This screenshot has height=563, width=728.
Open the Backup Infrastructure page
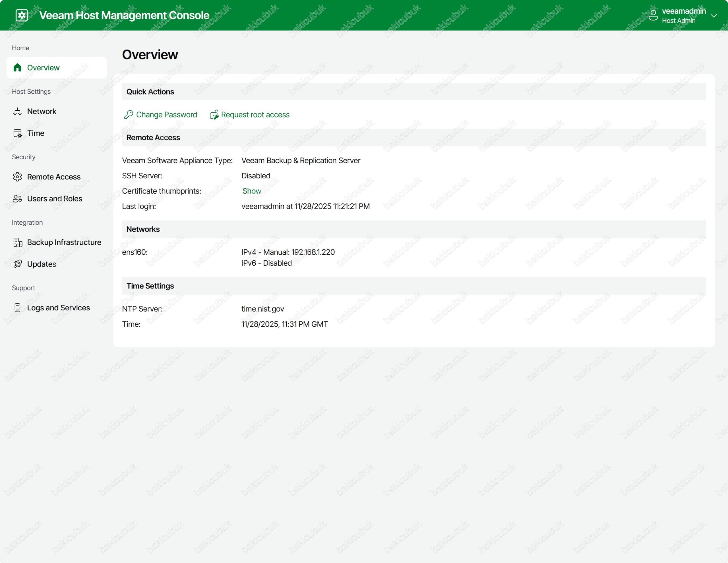click(64, 242)
